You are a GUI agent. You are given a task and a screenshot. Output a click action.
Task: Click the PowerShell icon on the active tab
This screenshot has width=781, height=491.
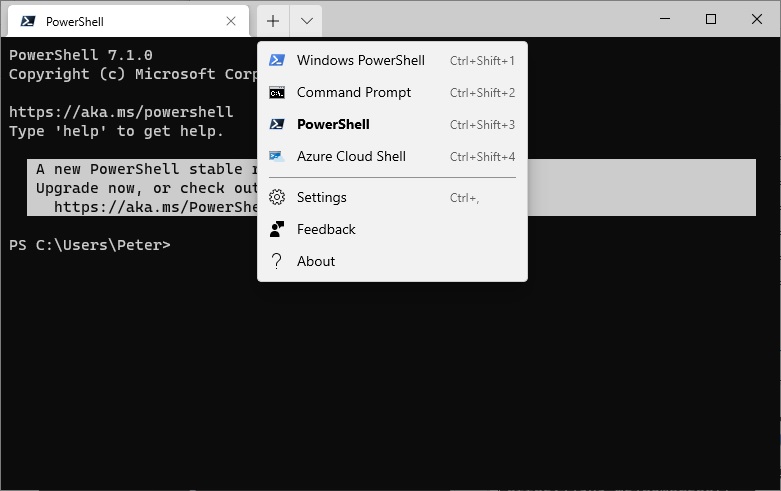pos(27,21)
